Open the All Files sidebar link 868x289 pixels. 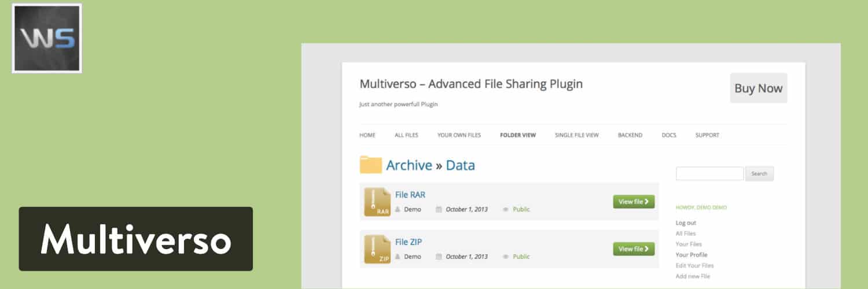[686, 234]
